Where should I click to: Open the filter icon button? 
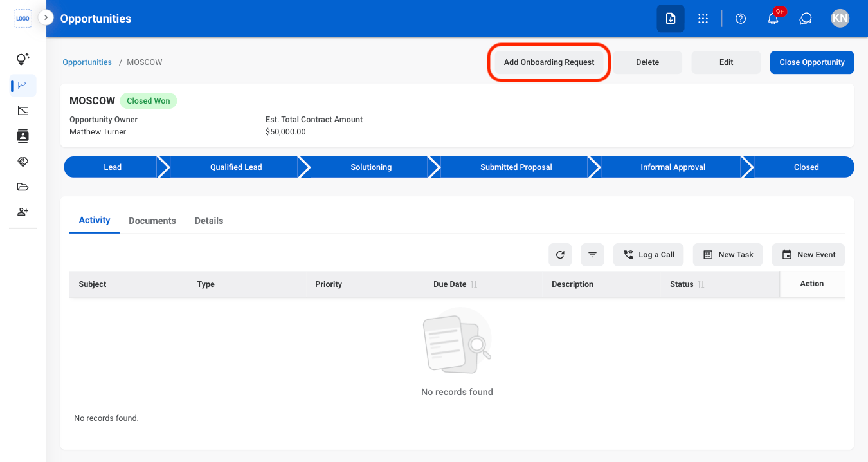592,255
